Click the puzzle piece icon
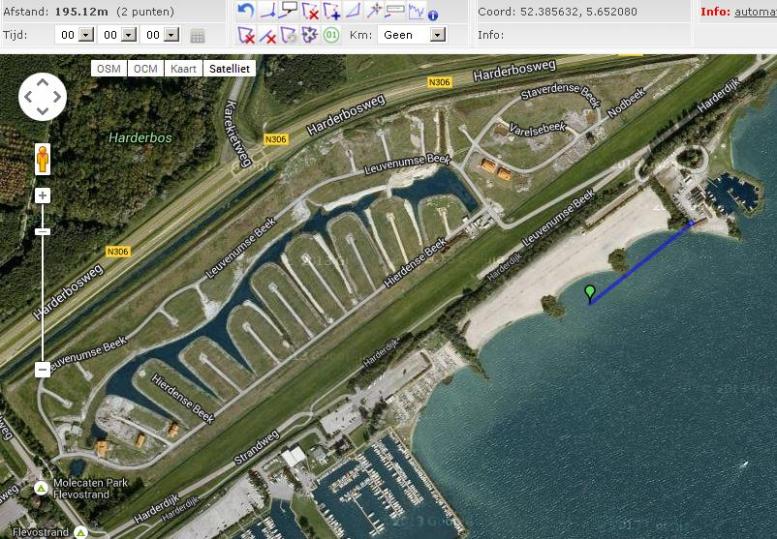This screenshot has height=539, width=777. 310,35
